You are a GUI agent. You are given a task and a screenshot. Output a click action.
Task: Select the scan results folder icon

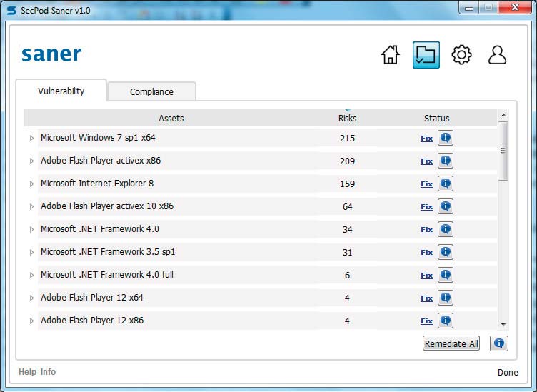coord(426,55)
